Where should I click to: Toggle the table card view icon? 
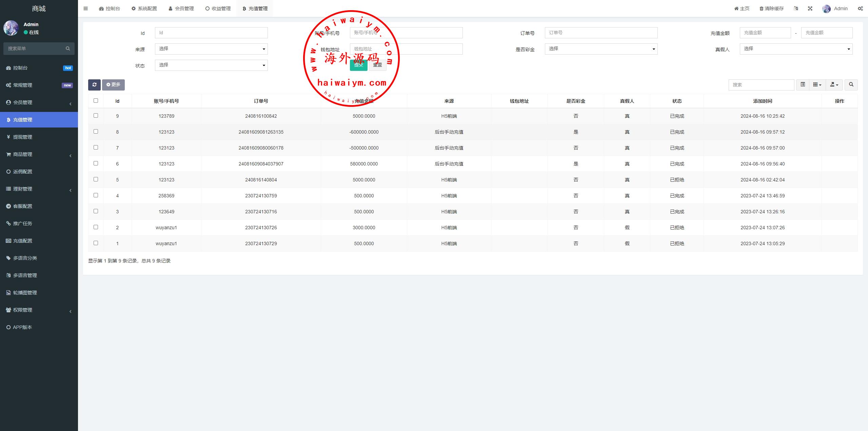pos(803,85)
